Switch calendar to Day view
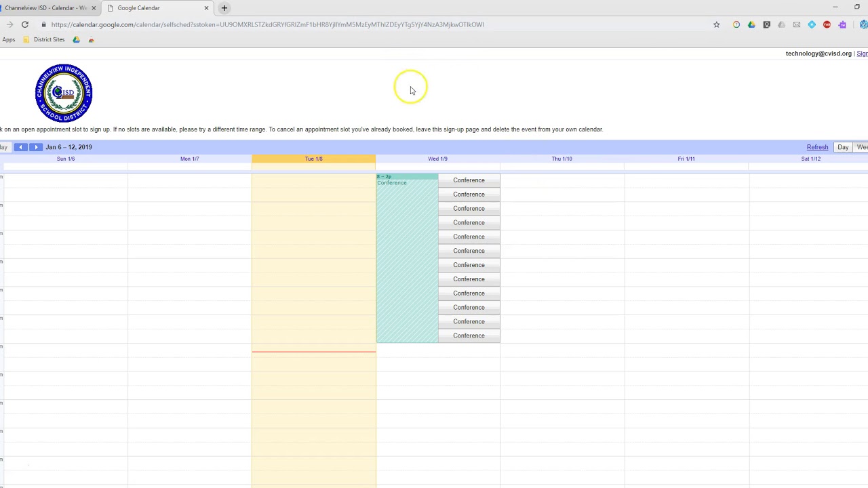The height and width of the screenshot is (488, 868). click(843, 147)
